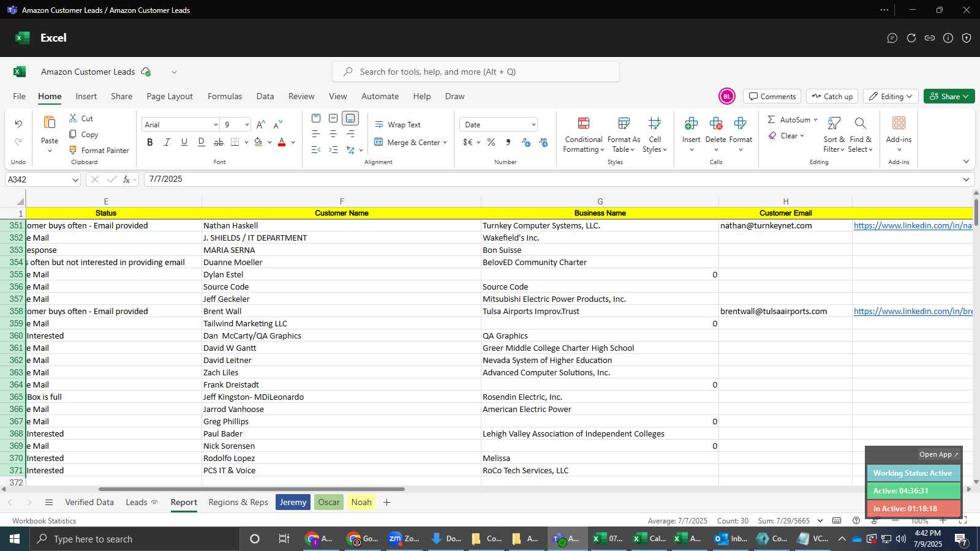This screenshot has width=980, height=551.
Task: Switch to the Page Layout tab
Action: 170,96
